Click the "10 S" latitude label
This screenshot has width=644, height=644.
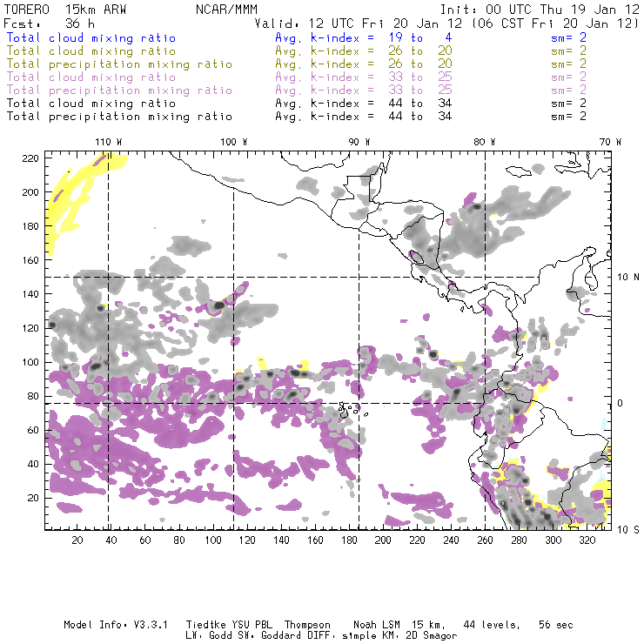(x=628, y=530)
